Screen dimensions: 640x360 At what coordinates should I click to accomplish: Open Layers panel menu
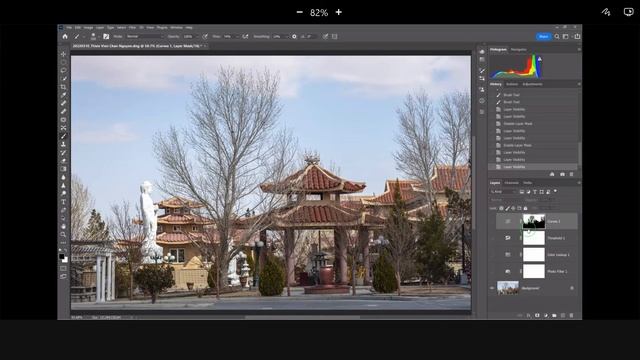click(x=579, y=182)
